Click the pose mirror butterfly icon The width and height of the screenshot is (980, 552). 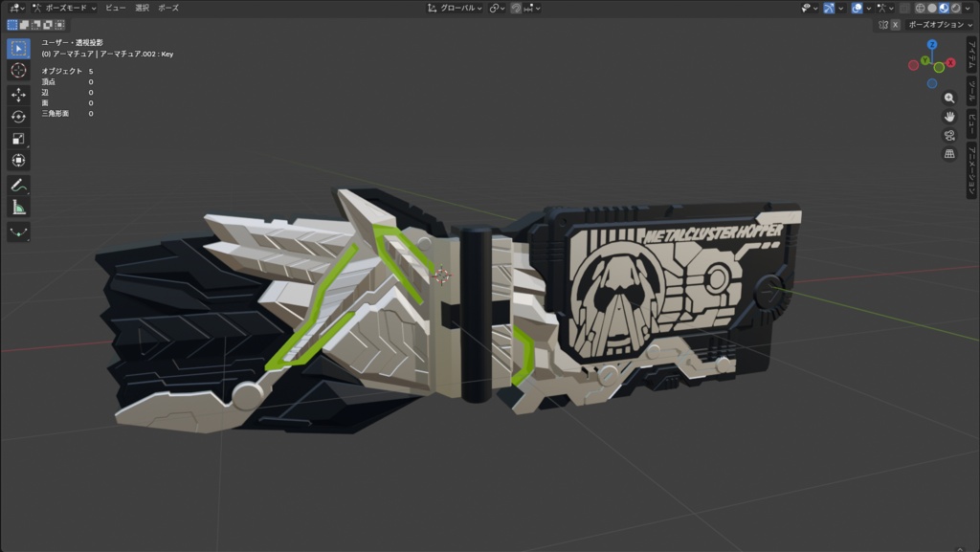point(883,25)
